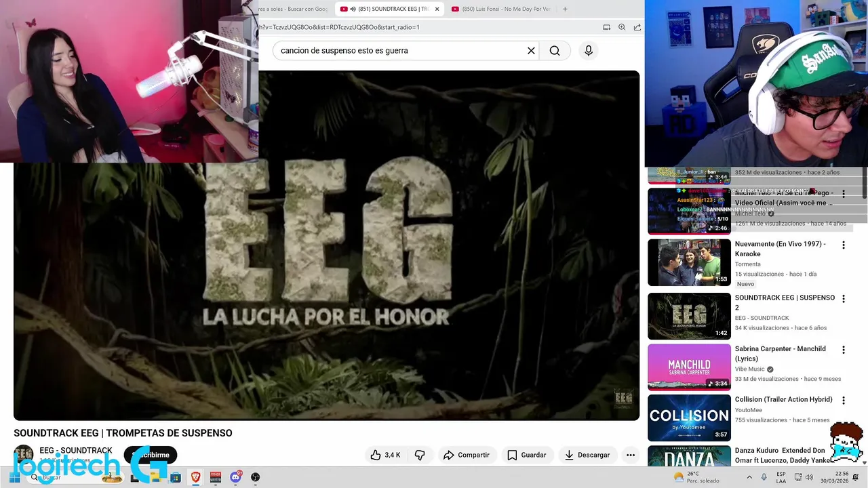Open the EEG - SOUNDTRACK channel name link
868x488 pixels.
[x=76, y=451]
